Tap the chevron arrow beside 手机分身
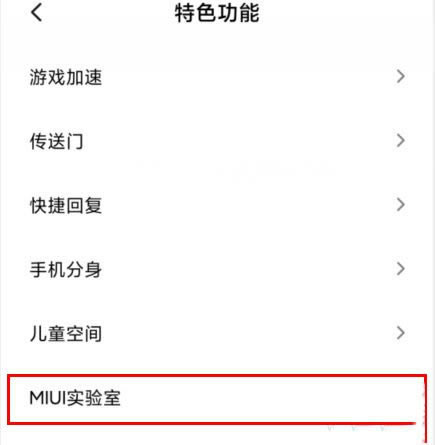The width and height of the screenshot is (435, 445). 401,269
